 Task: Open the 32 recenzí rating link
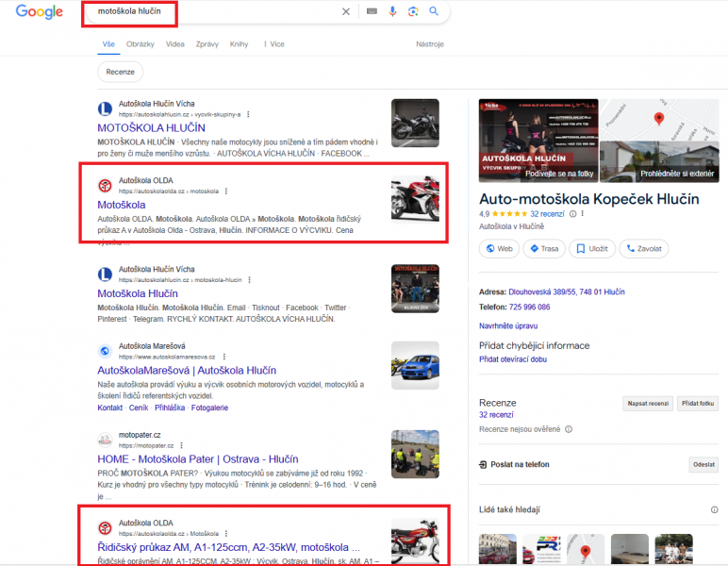pos(547,214)
